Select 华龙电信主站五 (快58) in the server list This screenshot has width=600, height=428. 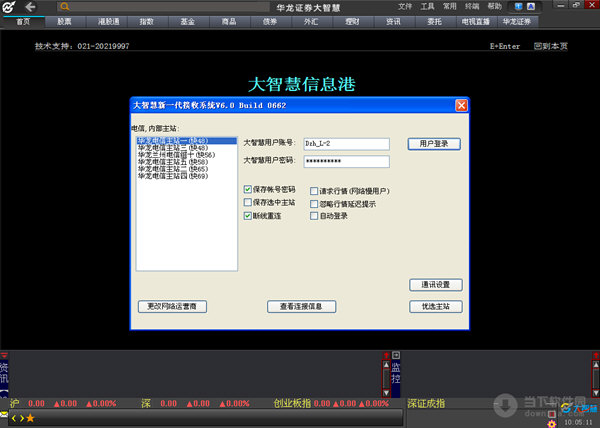[187, 162]
